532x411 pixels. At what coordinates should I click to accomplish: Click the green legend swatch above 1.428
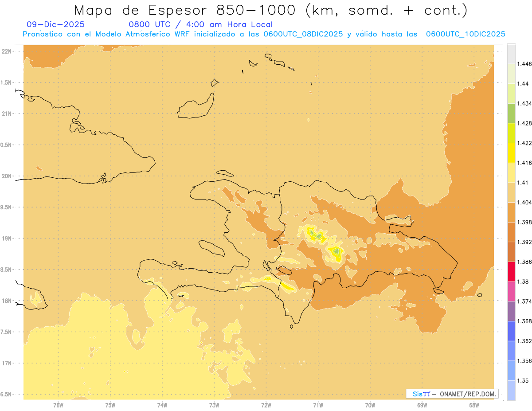click(x=511, y=113)
